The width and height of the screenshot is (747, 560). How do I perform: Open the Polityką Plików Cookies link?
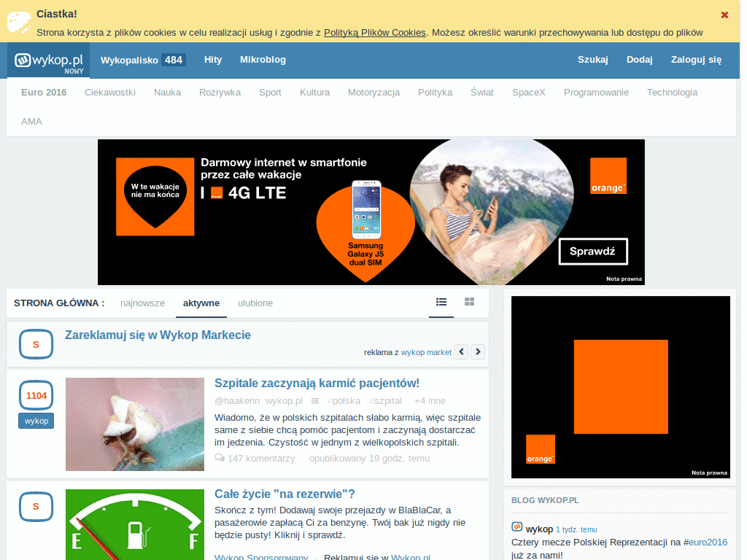pos(374,32)
